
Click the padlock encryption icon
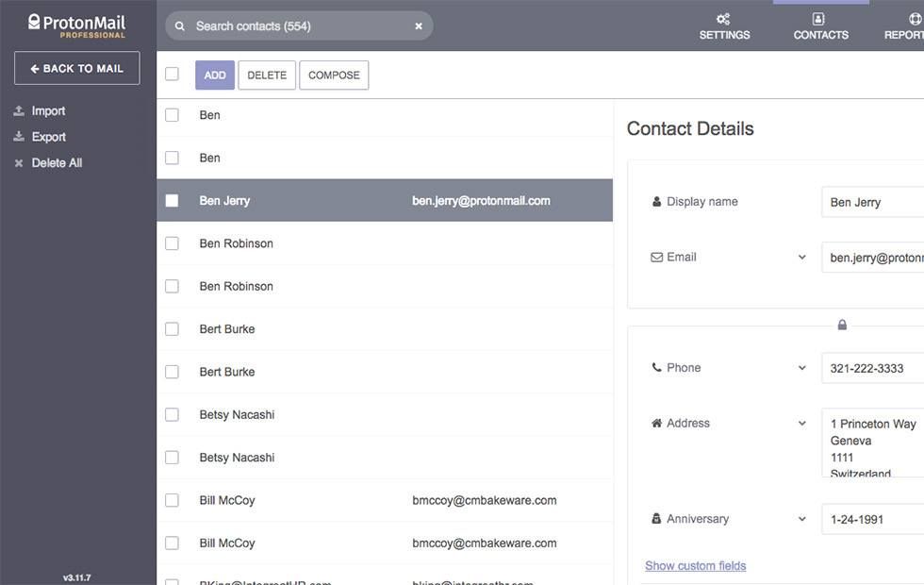pos(842,325)
